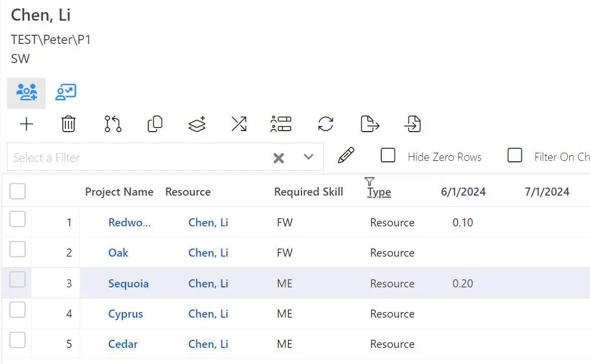Open Chen, Li link in Oak row

click(208, 253)
